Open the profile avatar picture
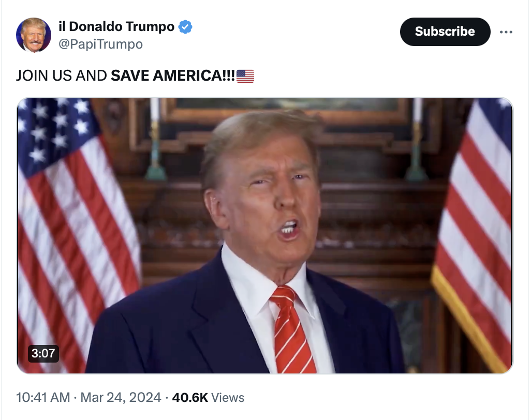The height and width of the screenshot is (420, 531). coord(34,35)
